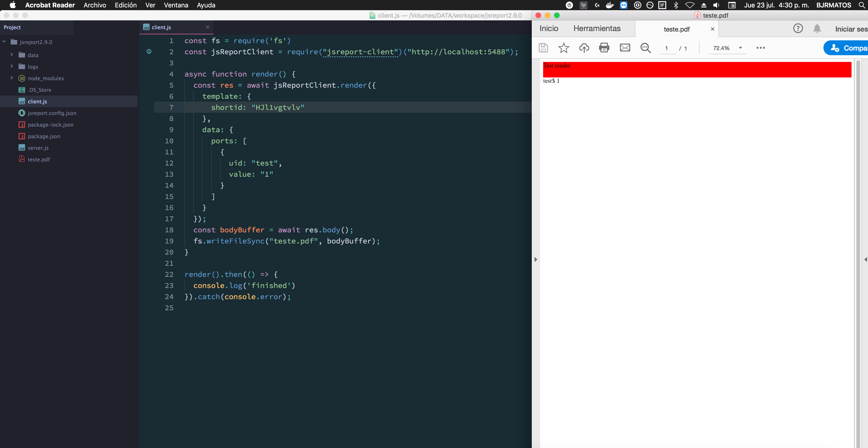Add teste.pdf to favorites with star icon
This screenshot has height=448, width=868.
tap(564, 48)
